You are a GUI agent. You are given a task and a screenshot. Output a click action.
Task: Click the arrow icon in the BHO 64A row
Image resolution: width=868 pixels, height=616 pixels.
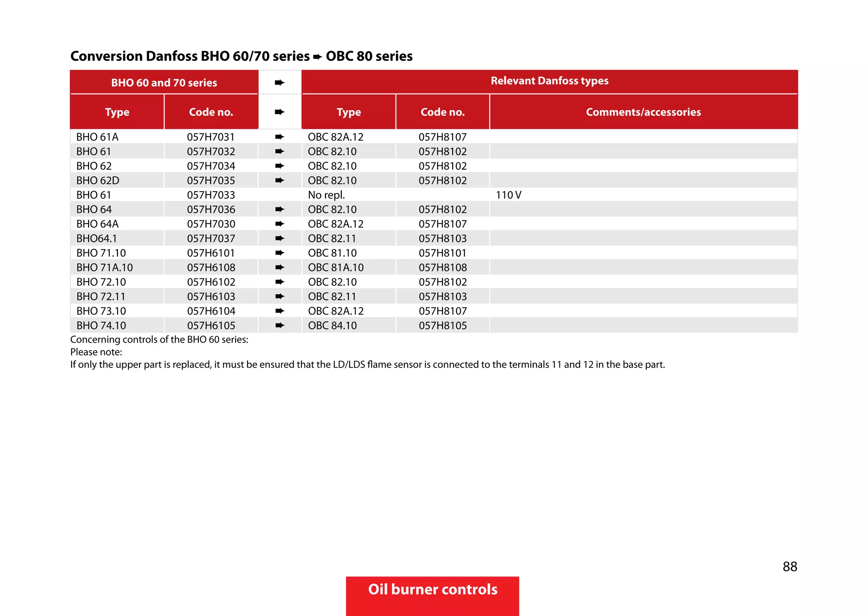click(x=279, y=223)
